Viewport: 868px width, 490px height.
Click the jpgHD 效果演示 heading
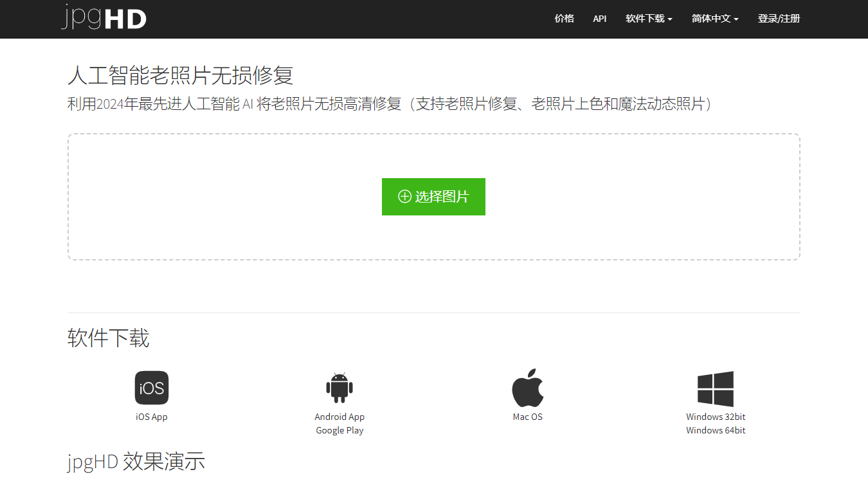(136, 461)
